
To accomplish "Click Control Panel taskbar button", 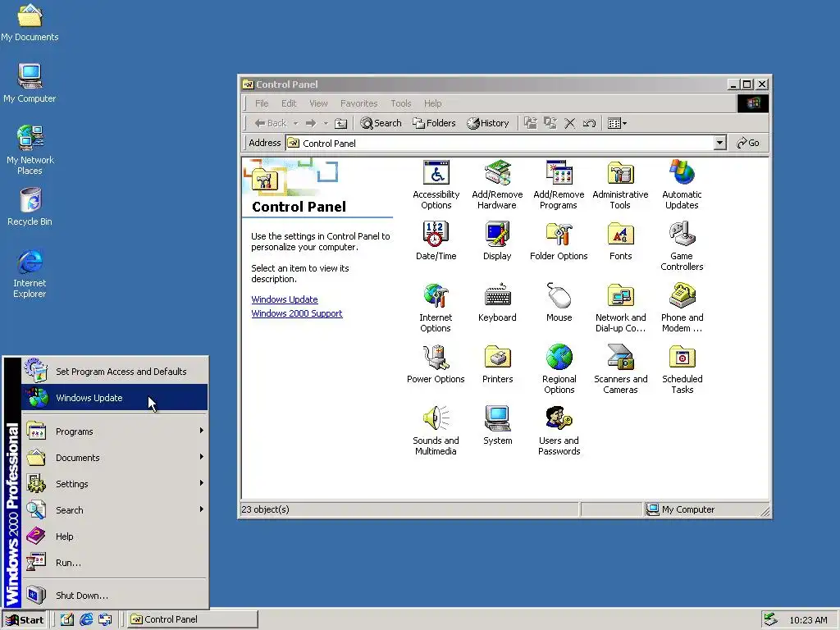I will (x=194, y=619).
